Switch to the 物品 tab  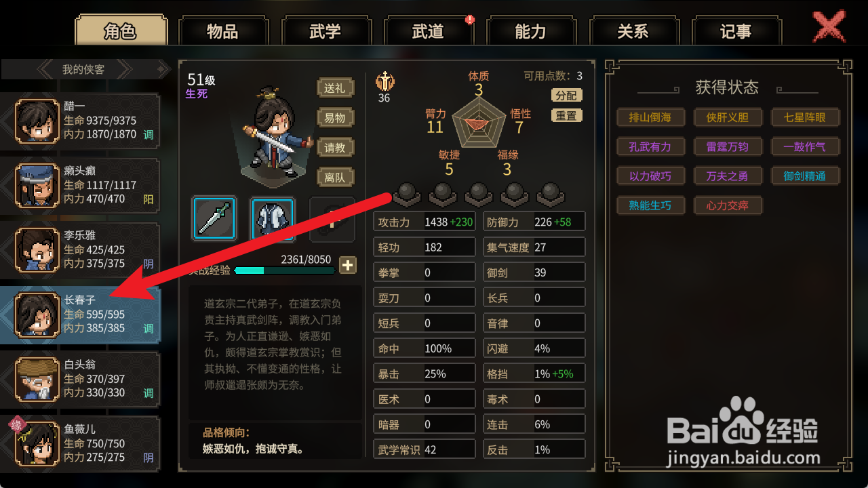(222, 31)
